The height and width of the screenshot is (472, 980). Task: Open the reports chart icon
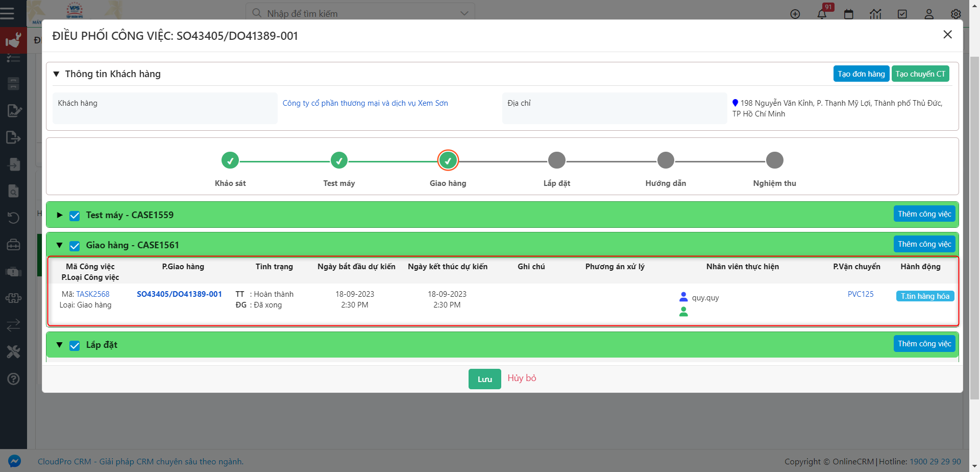(875, 14)
